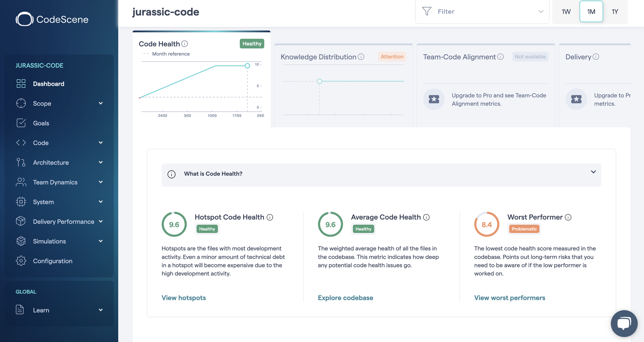Click the JURASSIC-CODE sidebar heading
644x342 pixels.
(39, 65)
